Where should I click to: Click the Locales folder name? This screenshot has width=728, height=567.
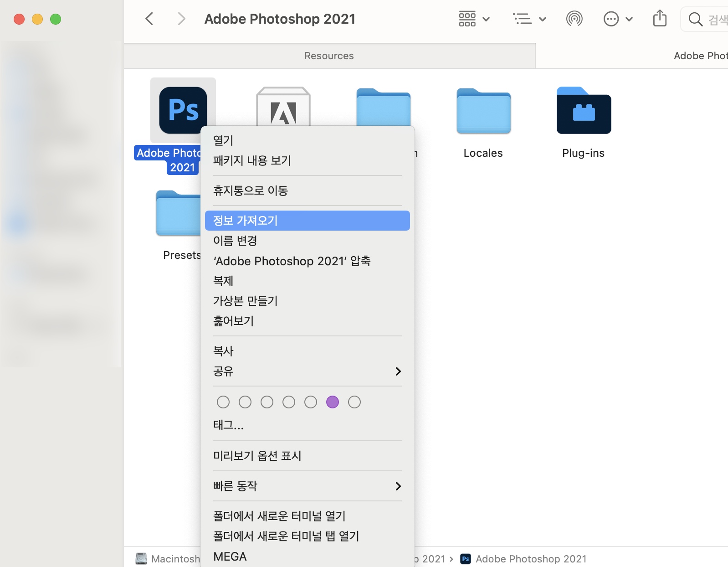click(483, 153)
